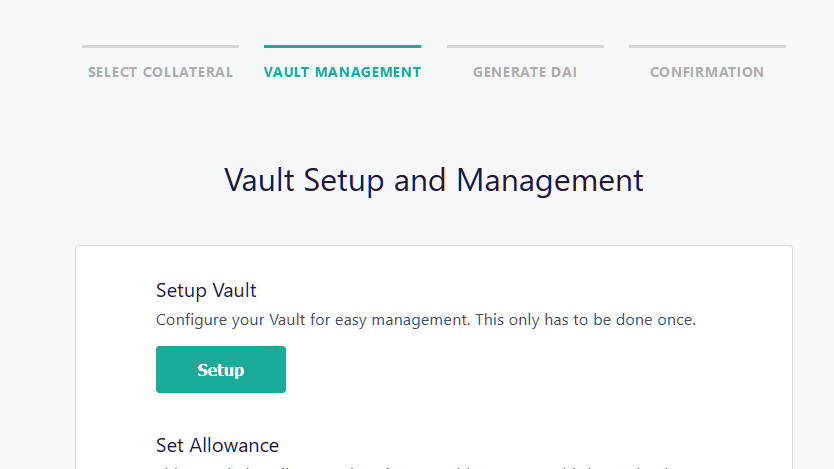Screen dimensions: 834x469
Task: Click the word Set in the Set Allowance heading
Action: click(170, 445)
